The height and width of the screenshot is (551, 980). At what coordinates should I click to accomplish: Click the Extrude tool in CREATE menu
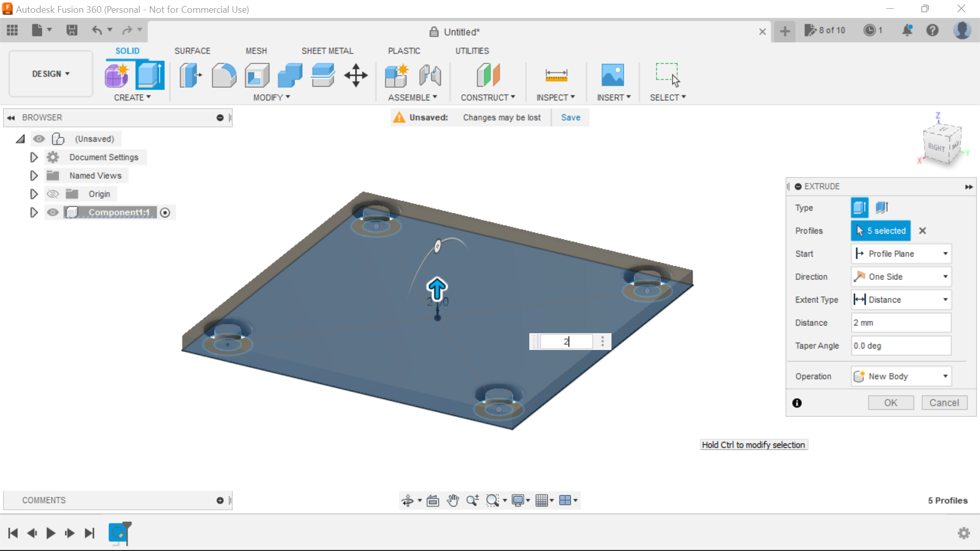[150, 74]
